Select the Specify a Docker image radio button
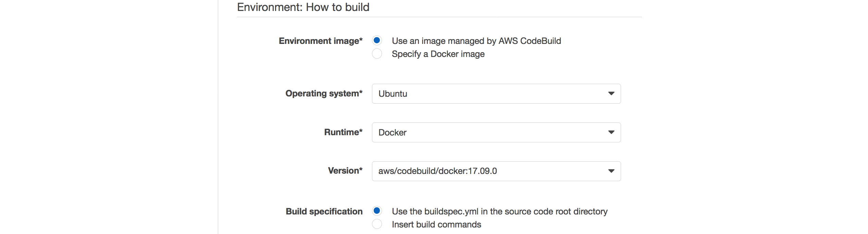 tap(377, 54)
